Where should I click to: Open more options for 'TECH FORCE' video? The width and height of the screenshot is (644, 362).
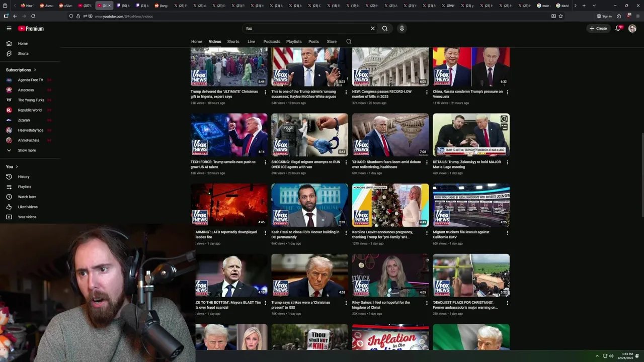pos(265,162)
